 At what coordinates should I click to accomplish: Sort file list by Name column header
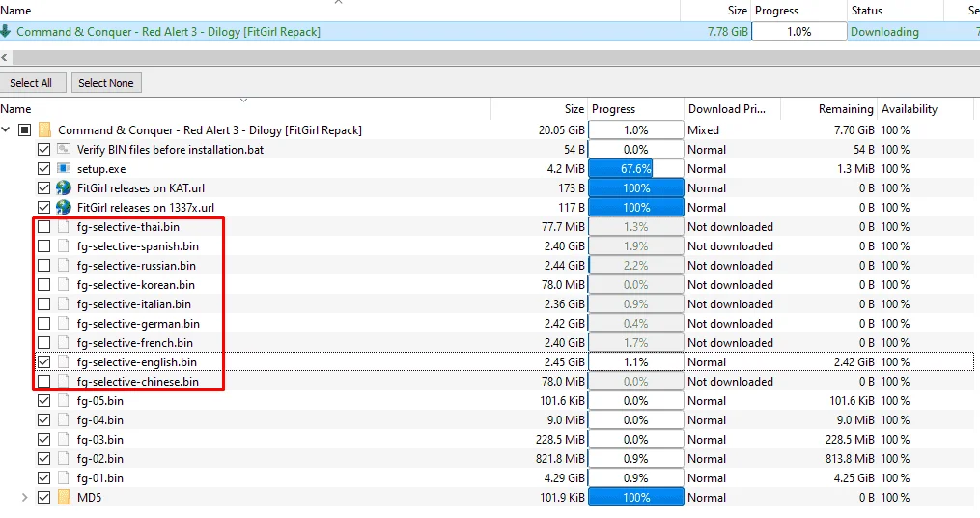click(x=245, y=109)
